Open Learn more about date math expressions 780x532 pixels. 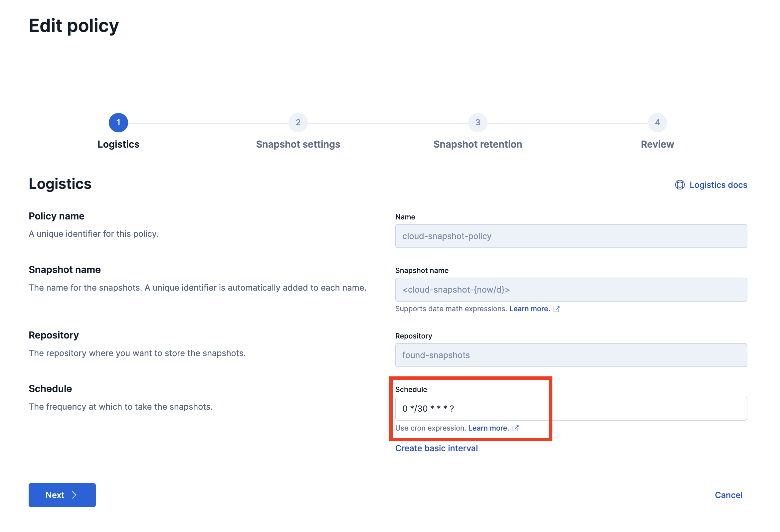click(529, 309)
